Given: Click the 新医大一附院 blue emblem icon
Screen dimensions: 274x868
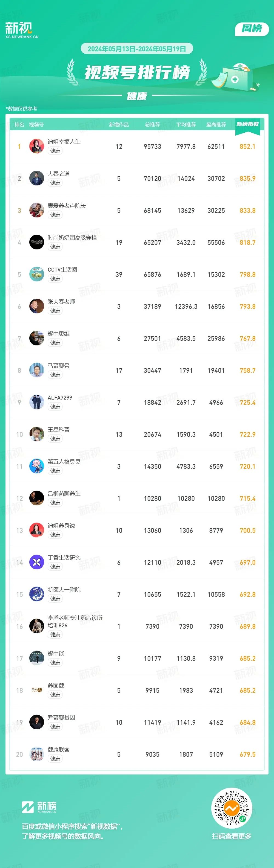Looking at the screenshot, I should (x=37, y=595).
